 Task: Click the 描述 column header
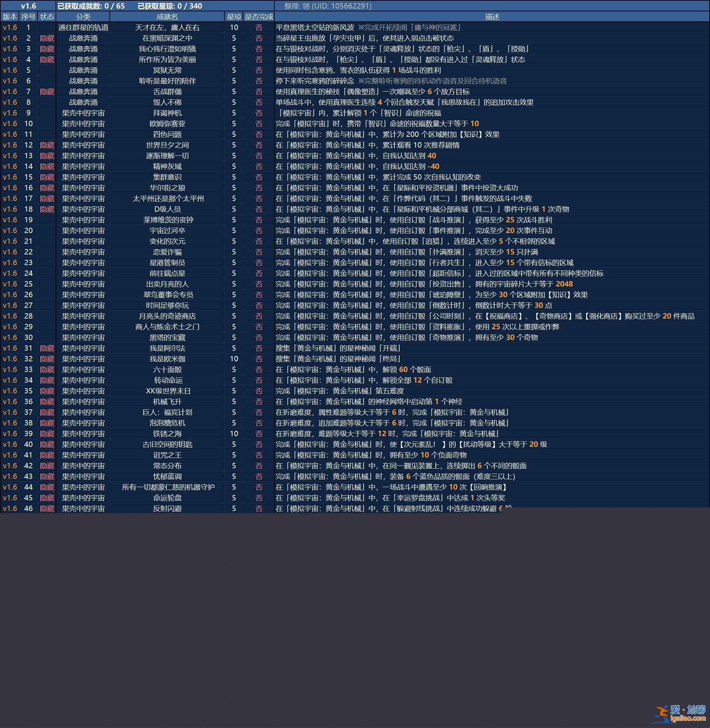click(x=492, y=17)
